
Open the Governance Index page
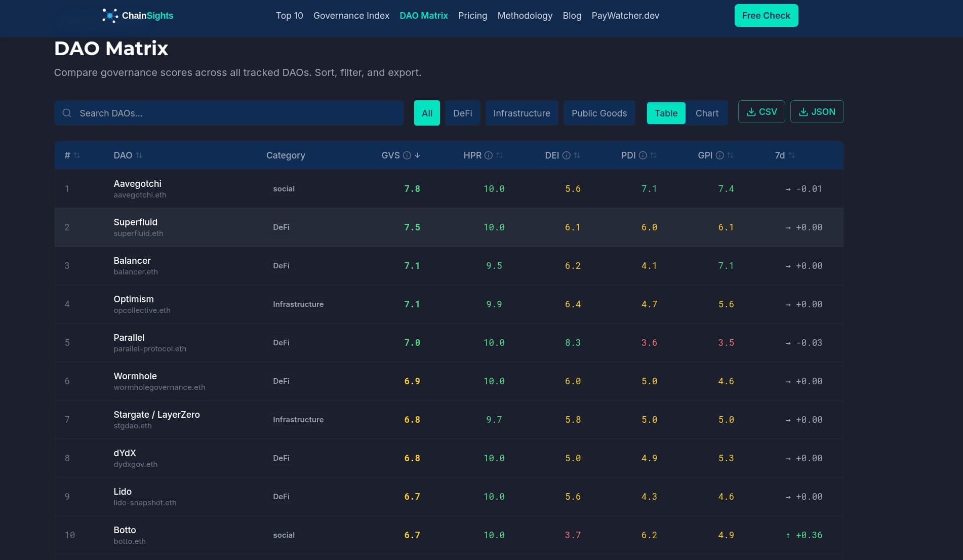click(x=351, y=16)
